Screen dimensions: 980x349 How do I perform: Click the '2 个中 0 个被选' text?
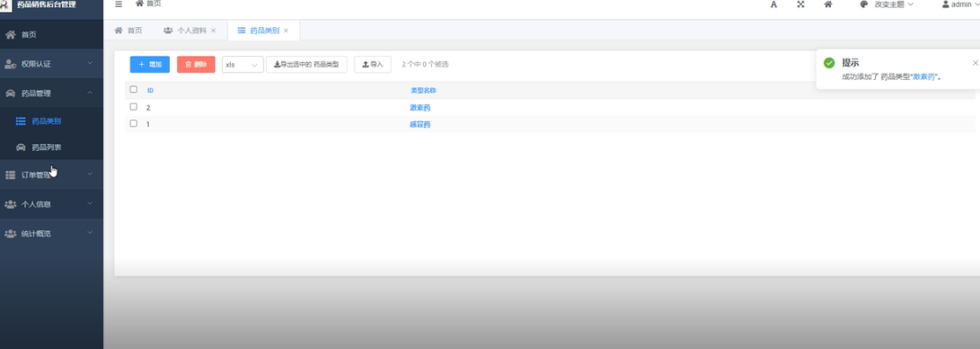pyautogui.click(x=425, y=65)
